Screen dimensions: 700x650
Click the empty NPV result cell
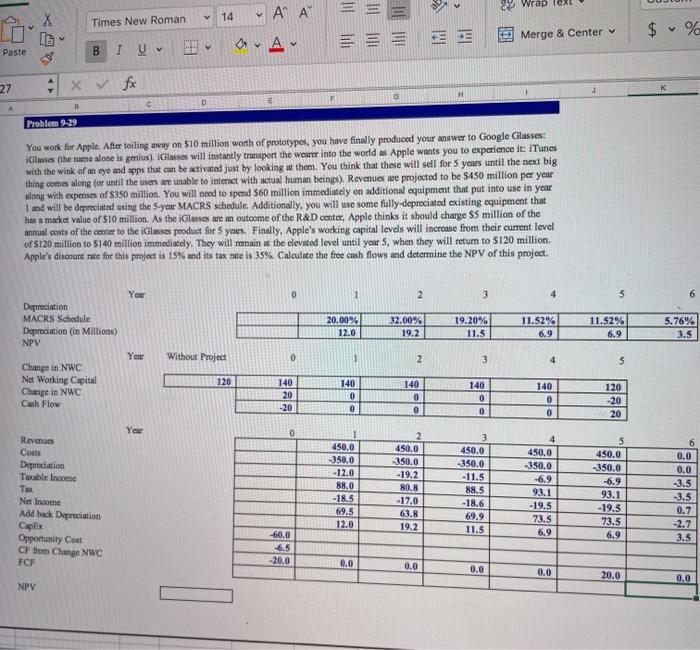pyautogui.click(x=196, y=594)
